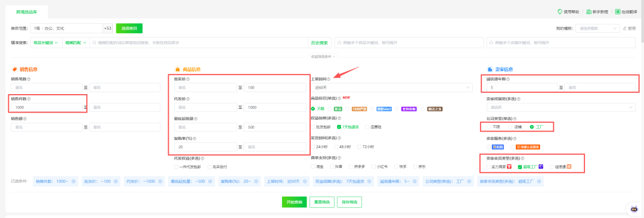
Task: Check the 先采后付 checkbox
Action: point(209,167)
